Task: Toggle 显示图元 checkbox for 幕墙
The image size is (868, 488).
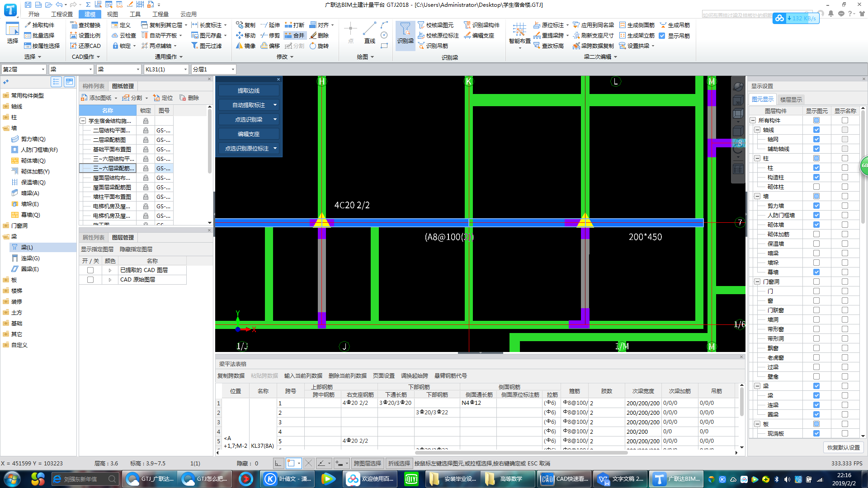Action: (x=816, y=272)
